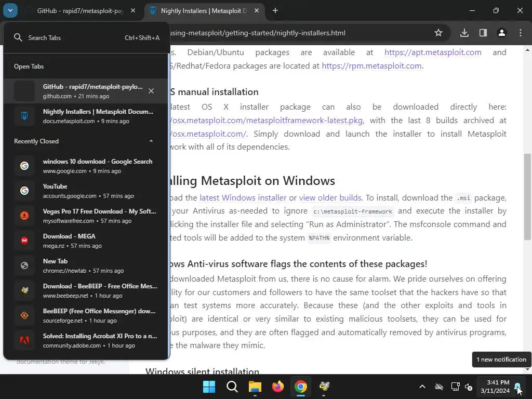This screenshot has width=532, height=399.
Task: Click the scrollbar up arrow
Action: click(x=527, y=50)
